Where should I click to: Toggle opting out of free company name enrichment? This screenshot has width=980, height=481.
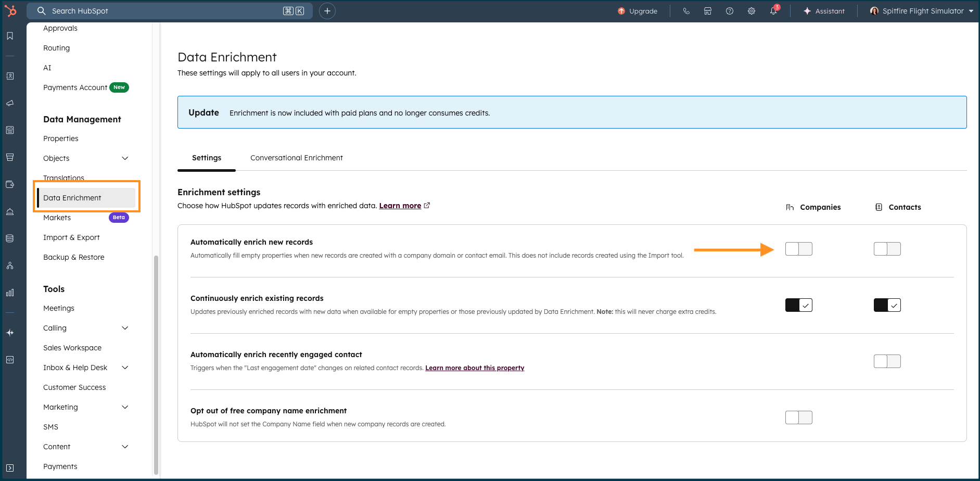(799, 417)
